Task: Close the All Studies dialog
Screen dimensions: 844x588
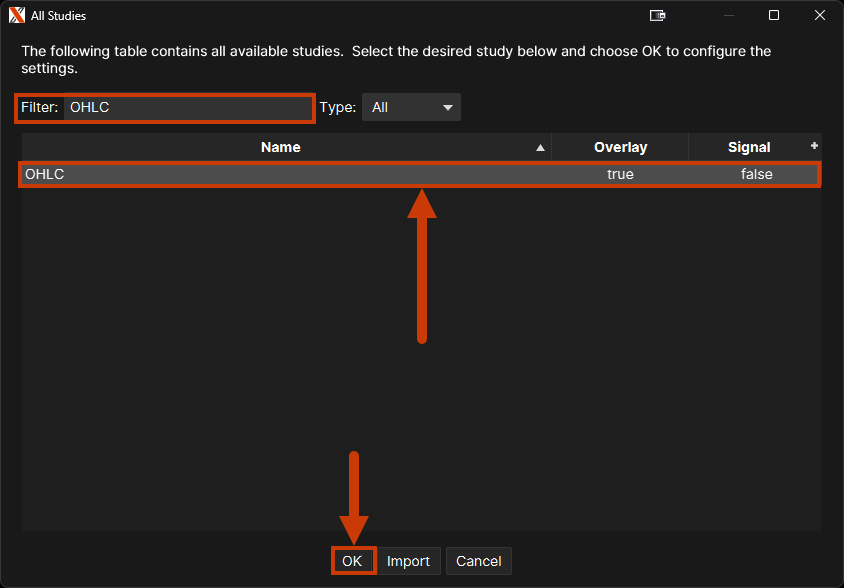Action: pyautogui.click(x=819, y=15)
